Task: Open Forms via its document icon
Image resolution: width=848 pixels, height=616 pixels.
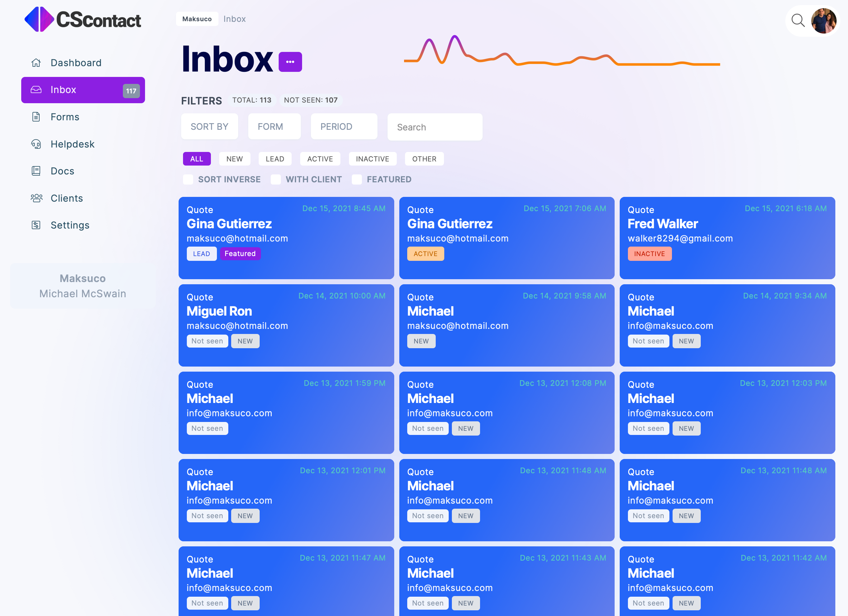Action: coord(36,117)
